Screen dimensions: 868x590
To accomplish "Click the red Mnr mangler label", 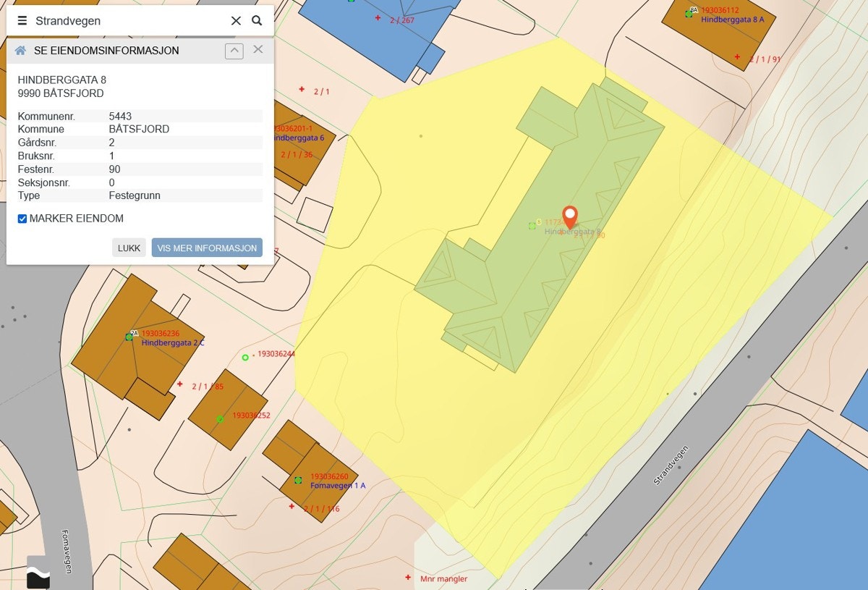I will click(444, 578).
